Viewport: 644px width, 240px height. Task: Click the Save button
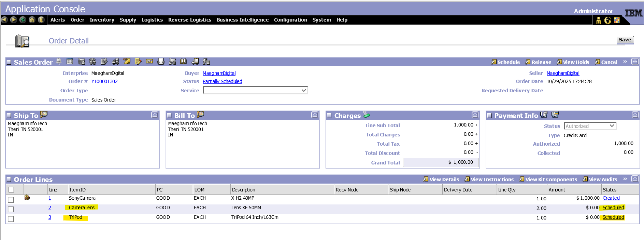(625, 40)
